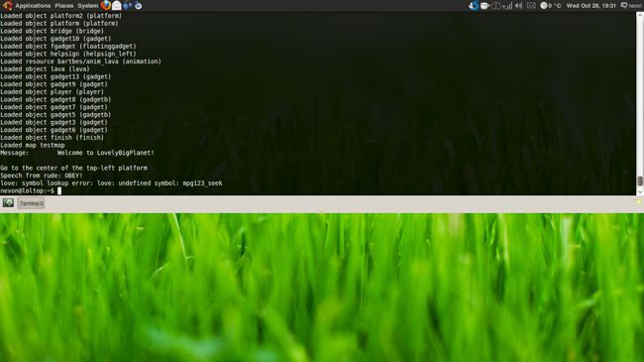Image resolution: width=644 pixels, height=362 pixels.
Task: Click the blue Pidgin launcher icon
Action: (128, 5)
